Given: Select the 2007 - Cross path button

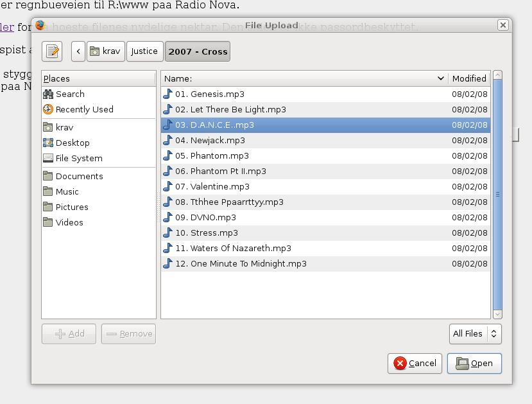Looking at the screenshot, I should coord(198,51).
